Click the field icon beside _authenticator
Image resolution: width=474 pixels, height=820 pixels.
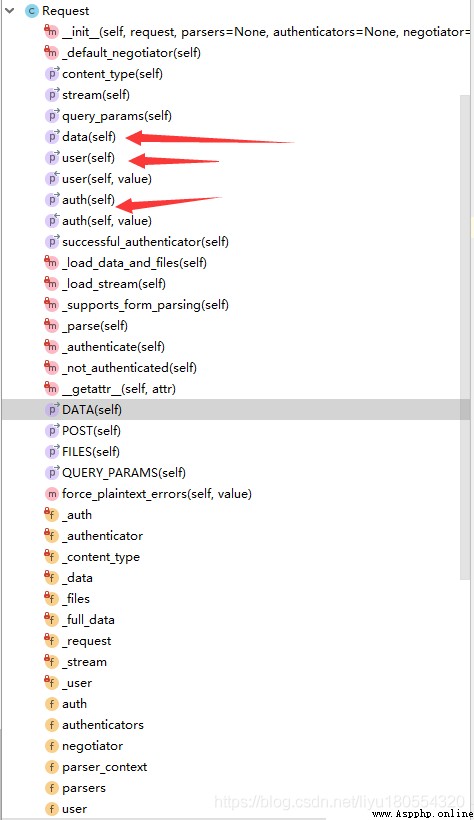coord(51,536)
